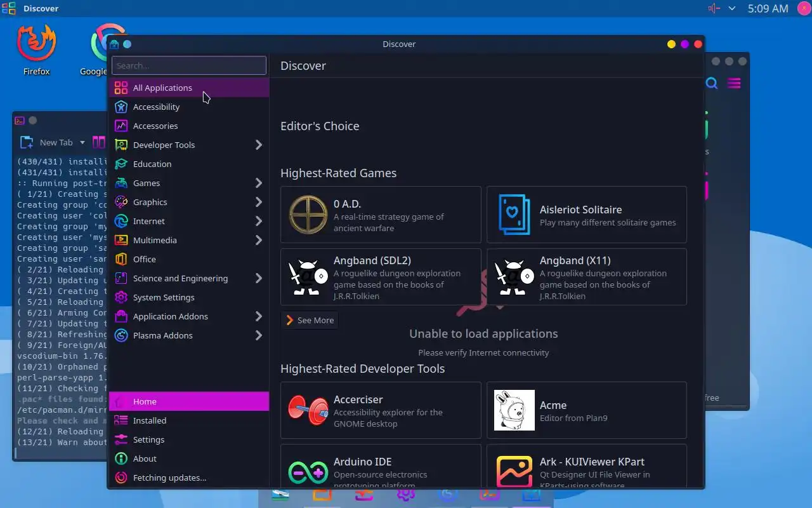Click the Accerciser app icon
The image size is (812, 508).
(x=308, y=410)
